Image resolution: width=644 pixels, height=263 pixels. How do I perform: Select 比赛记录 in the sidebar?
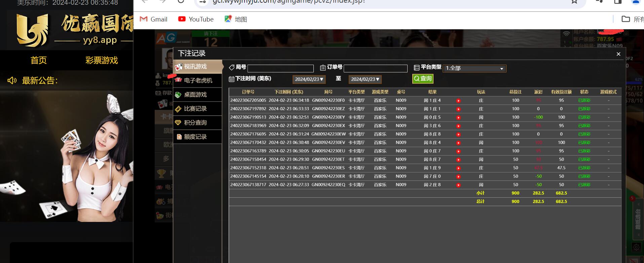coord(198,109)
